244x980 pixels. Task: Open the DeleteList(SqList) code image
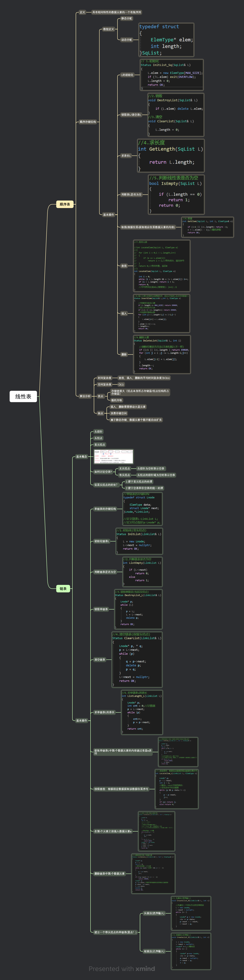[162, 354]
